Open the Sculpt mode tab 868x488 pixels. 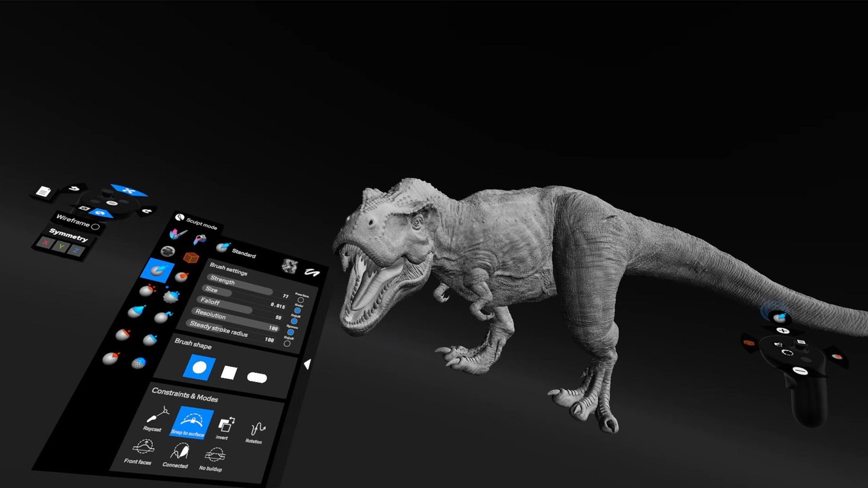[196, 221]
